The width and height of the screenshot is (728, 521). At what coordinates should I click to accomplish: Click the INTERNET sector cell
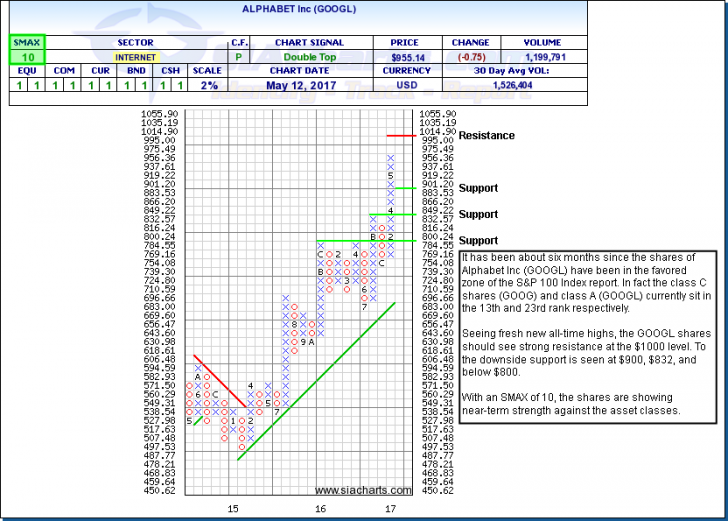(x=134, y=58)
